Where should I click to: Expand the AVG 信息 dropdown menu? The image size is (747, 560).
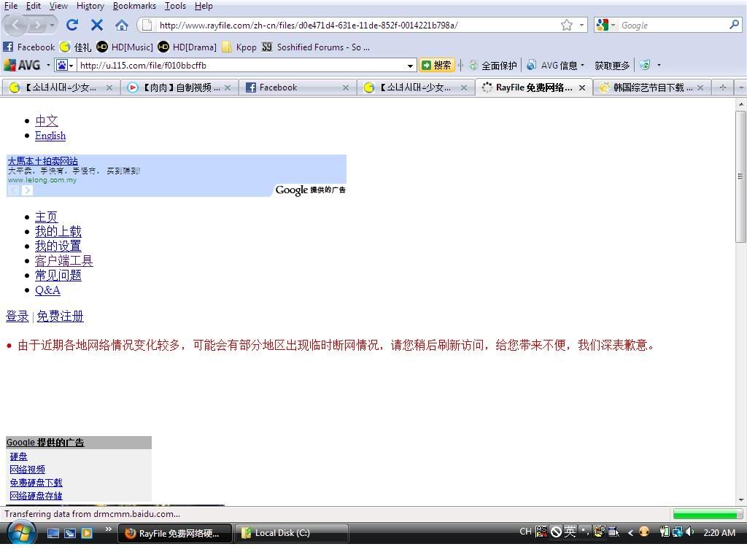(582, 66)
